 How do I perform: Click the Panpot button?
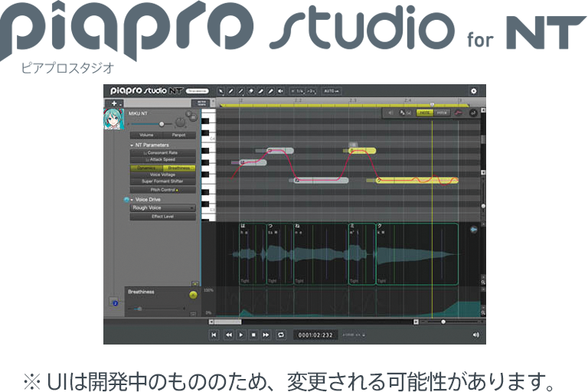pyautogui.click(x=179, y=135)
